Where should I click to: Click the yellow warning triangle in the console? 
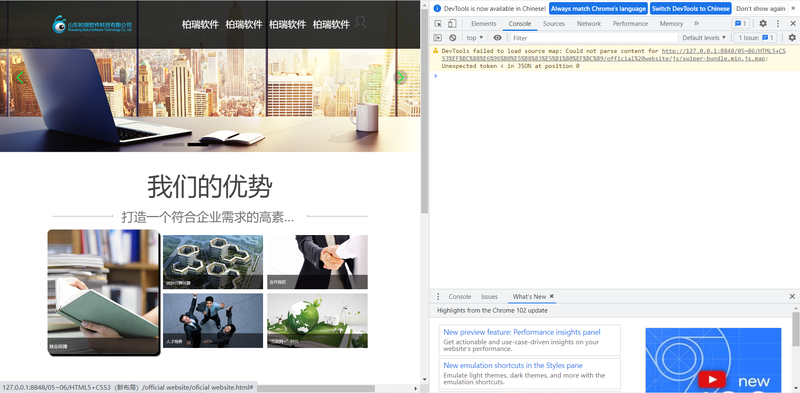(436, 51)
